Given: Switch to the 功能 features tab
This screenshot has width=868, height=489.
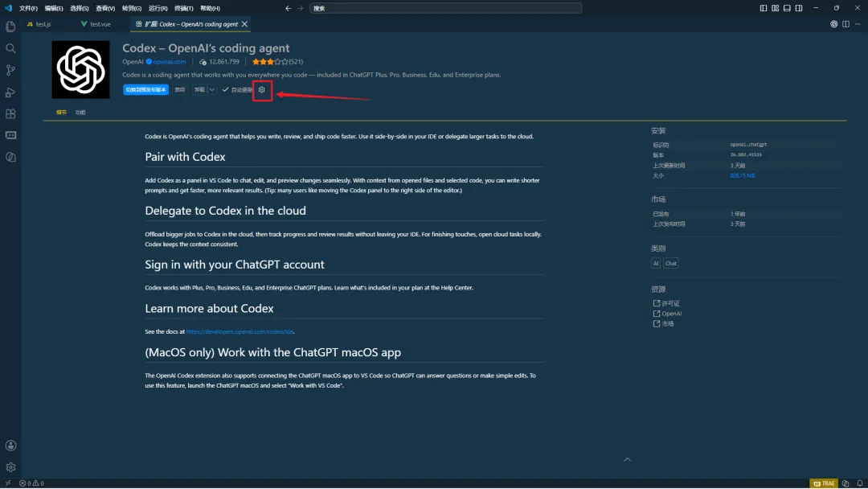Looking at the screenshot, I should click(x=80, y=113).
